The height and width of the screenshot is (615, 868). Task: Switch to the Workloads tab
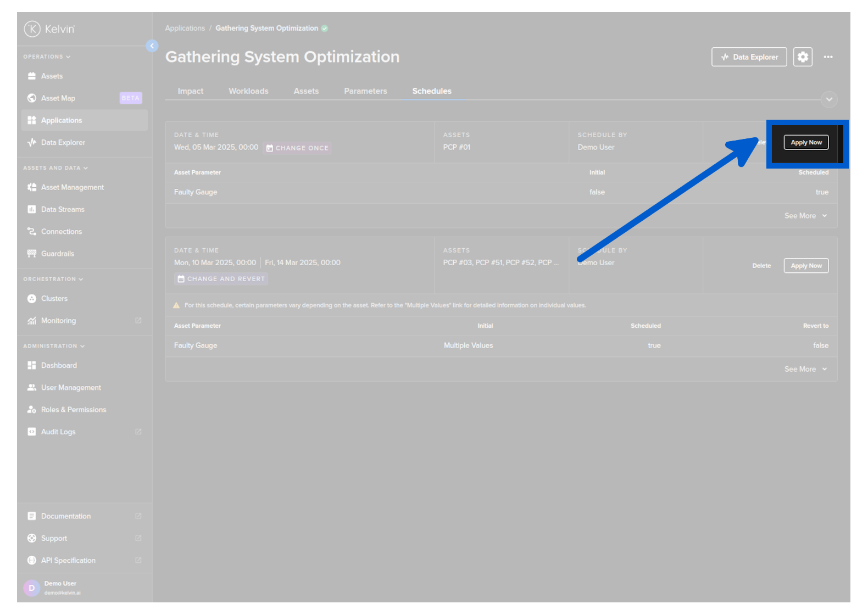pyautogui.click(x=248, y=91)
